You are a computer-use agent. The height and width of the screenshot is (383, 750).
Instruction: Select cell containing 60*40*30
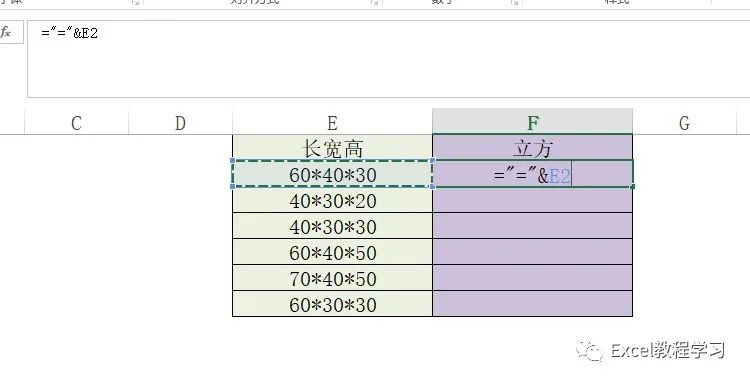332,174
